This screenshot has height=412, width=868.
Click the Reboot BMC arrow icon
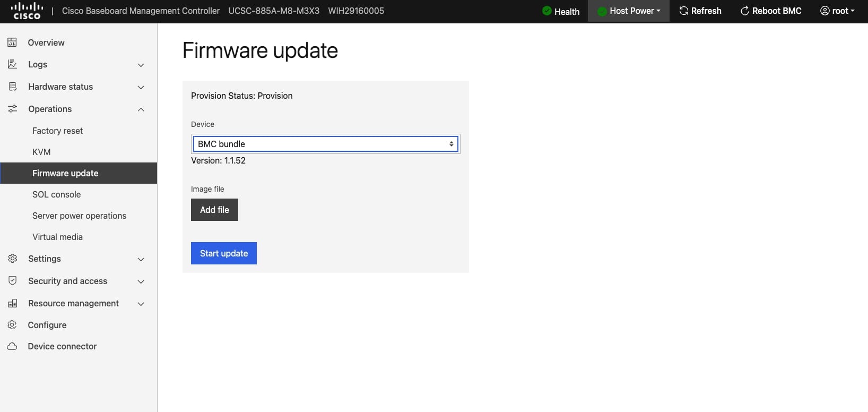pos(745,11)
